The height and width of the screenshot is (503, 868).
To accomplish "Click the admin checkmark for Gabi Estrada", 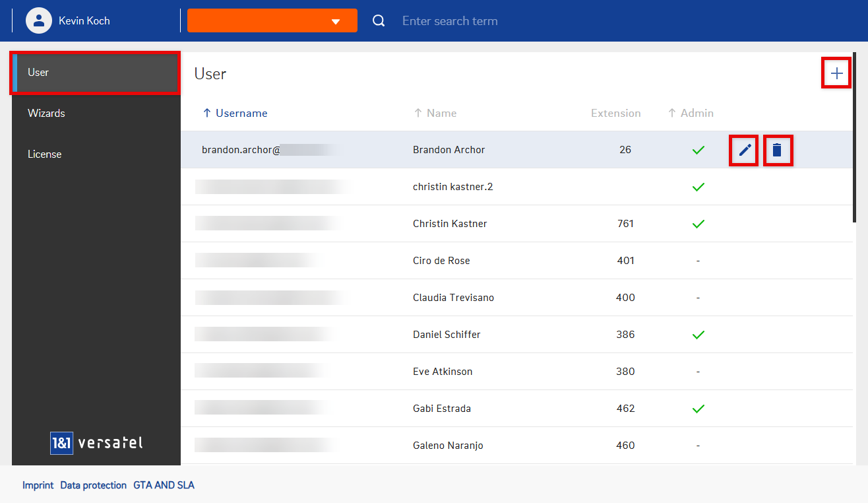I will pos(698,409).
